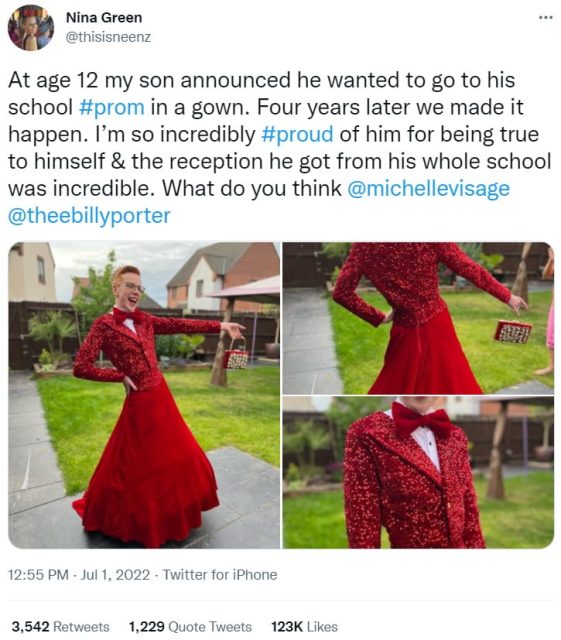Open the Nina Green display name
Viewport: 561px width, 640px height.
point(104,18)
